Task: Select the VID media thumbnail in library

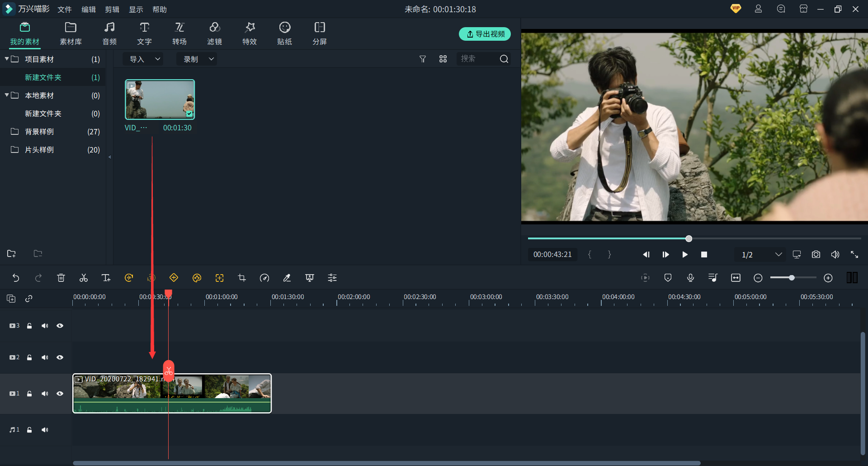Action: [160, 100]
